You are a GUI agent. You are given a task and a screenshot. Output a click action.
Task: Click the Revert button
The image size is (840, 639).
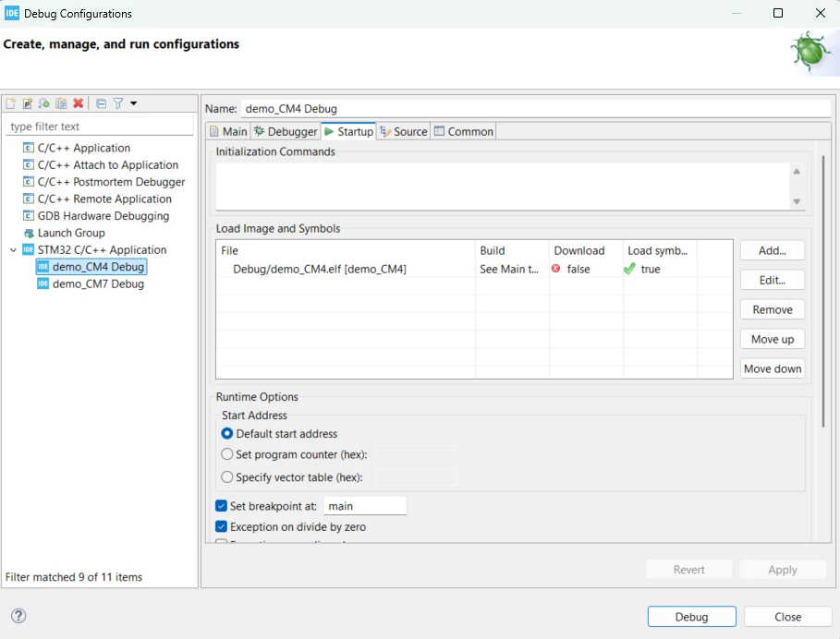[x=689, y=570]
